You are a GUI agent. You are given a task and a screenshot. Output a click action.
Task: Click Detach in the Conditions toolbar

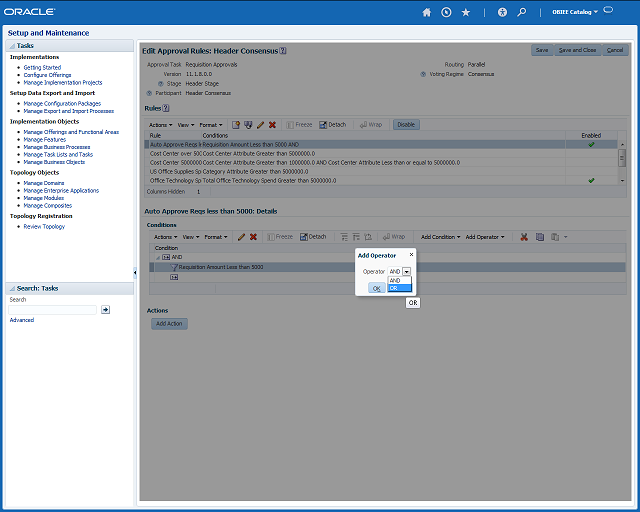313,237
